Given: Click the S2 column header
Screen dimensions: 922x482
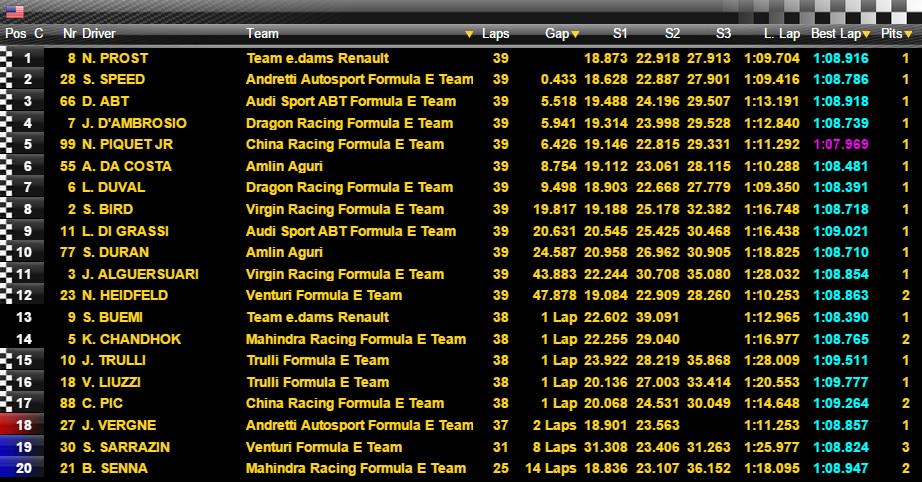Looking at the screenshot, I should coord(672,34).
